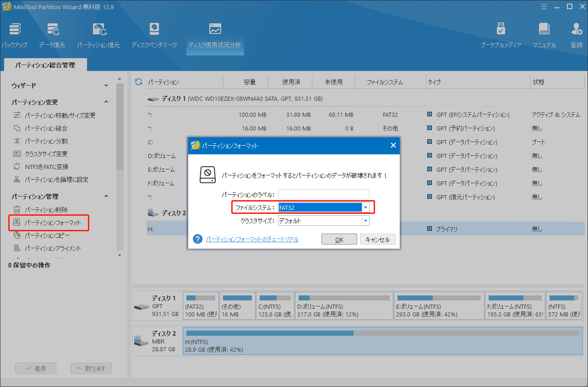The image size is (588, 387).
Task: Select the ディスク 1 header row in the partition table
Action: pos(365,98)
